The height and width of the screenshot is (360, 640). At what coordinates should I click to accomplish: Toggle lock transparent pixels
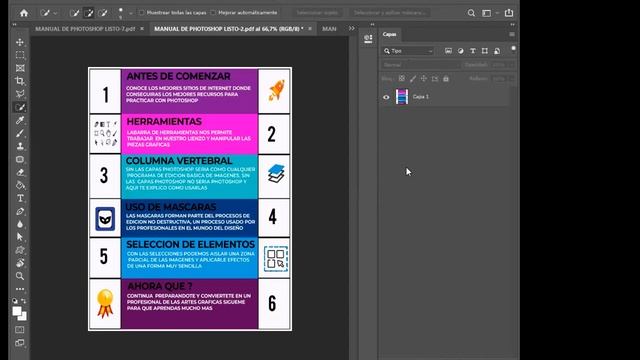click(402, 78)
